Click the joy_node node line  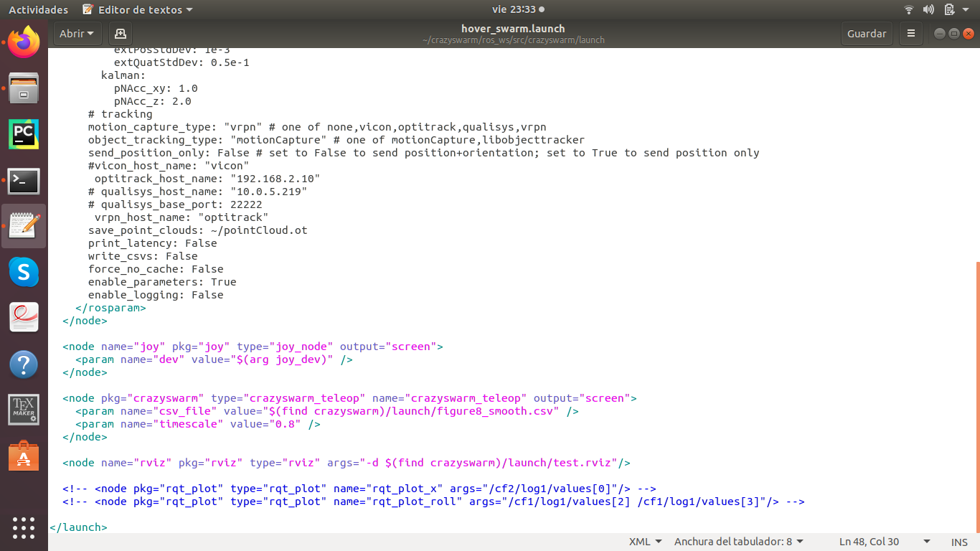pyautogui.click(x=253, y=347)
